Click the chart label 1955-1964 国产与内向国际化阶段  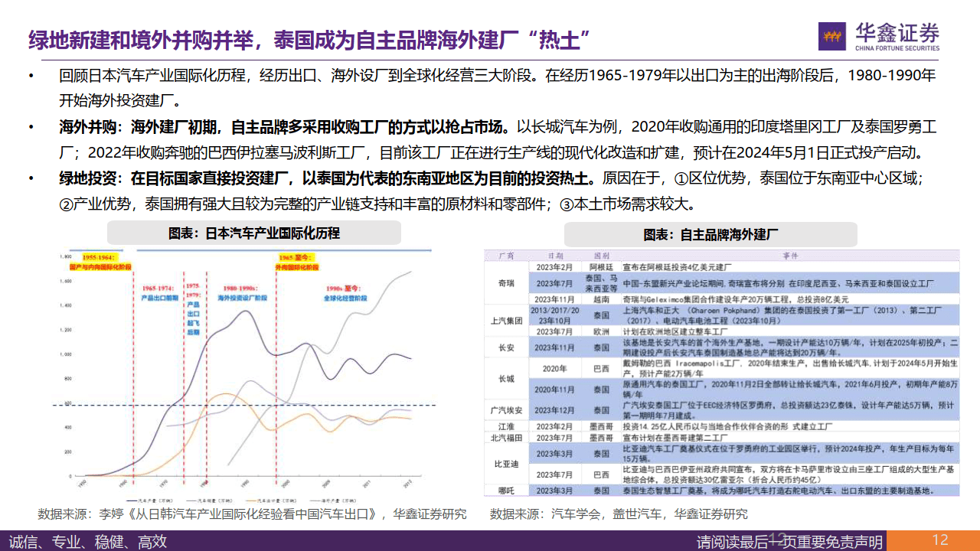[99, 263]
